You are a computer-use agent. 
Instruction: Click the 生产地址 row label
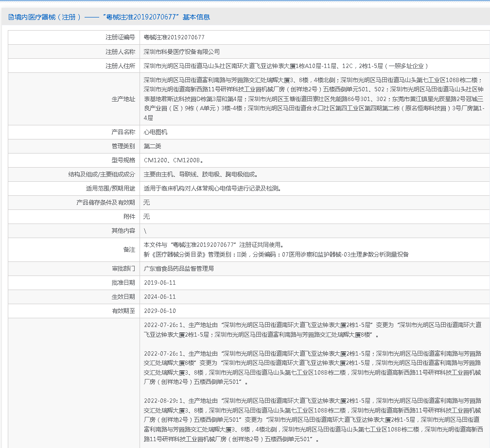tap(123, 99)
